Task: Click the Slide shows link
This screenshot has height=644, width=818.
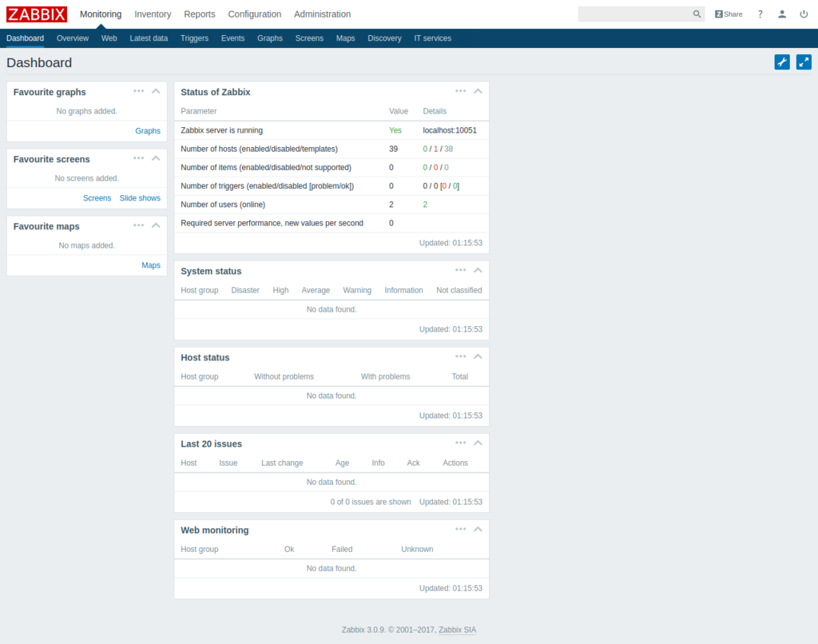Action: pos(140,198)
